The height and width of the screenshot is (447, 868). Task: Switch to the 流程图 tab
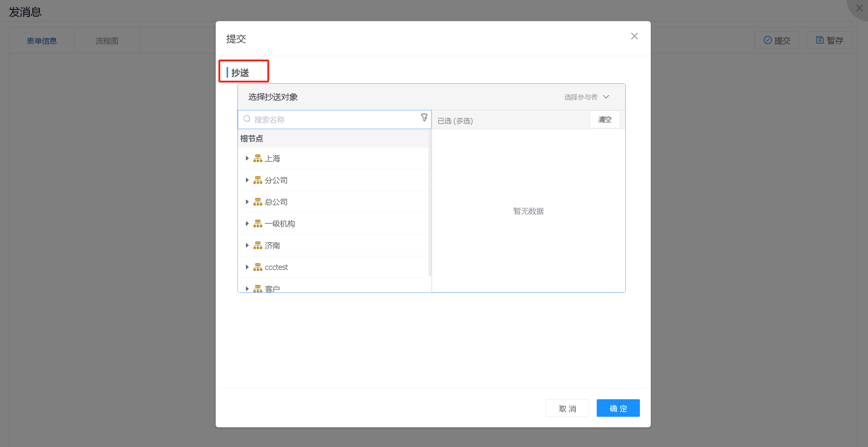(107, 41)
